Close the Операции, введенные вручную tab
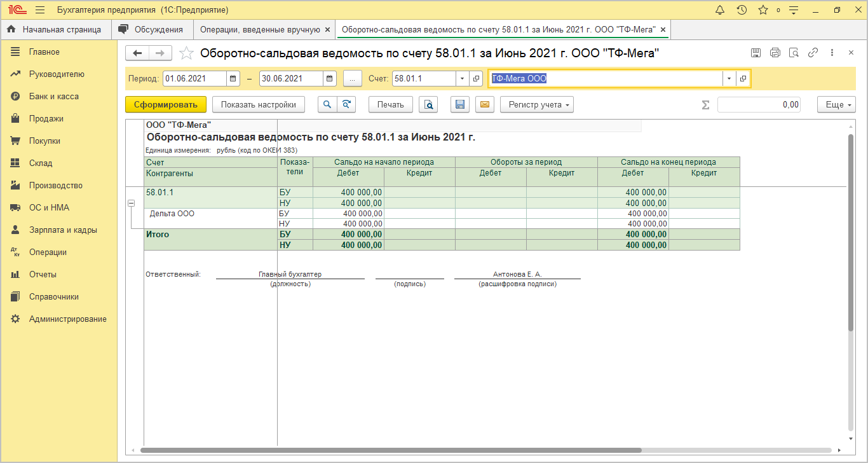This screenshot has width=868, height=463. (327, 29)
